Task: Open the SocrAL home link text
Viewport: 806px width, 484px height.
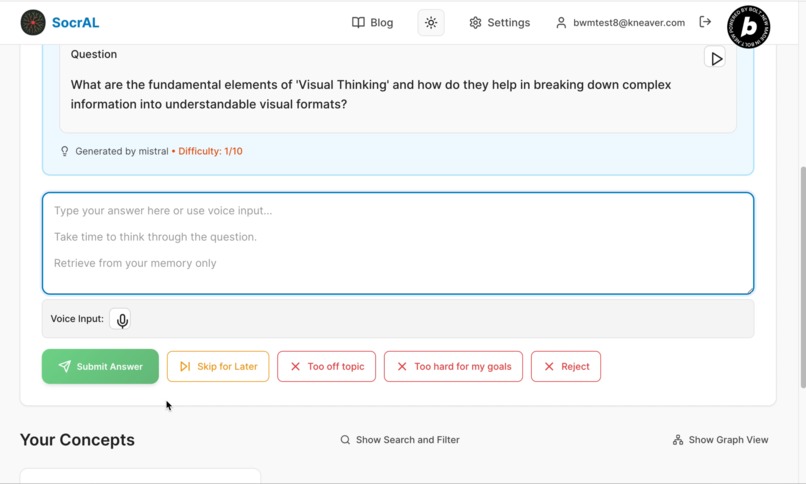Action: (x=76, y=23)
